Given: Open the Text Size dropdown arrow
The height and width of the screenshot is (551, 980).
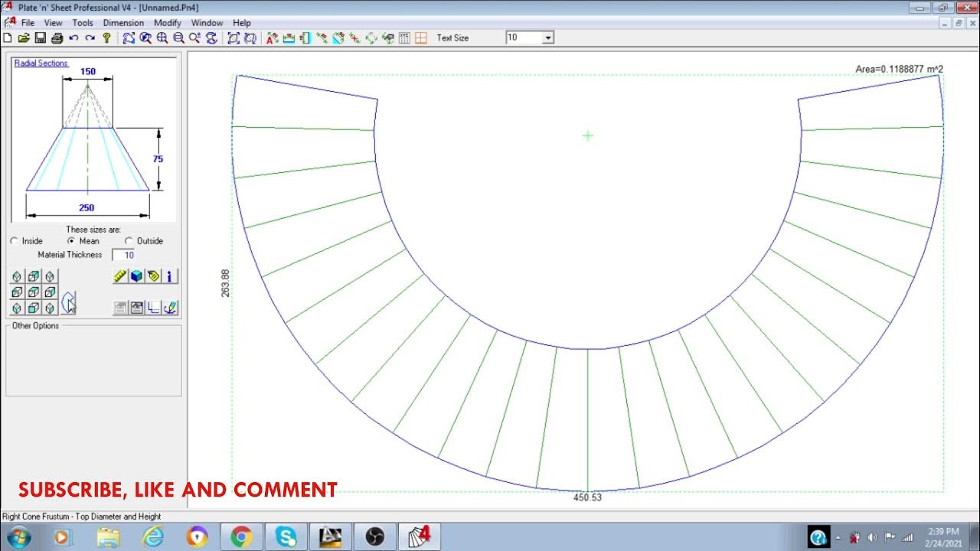Looking at the screenshot, I should 547,37.
